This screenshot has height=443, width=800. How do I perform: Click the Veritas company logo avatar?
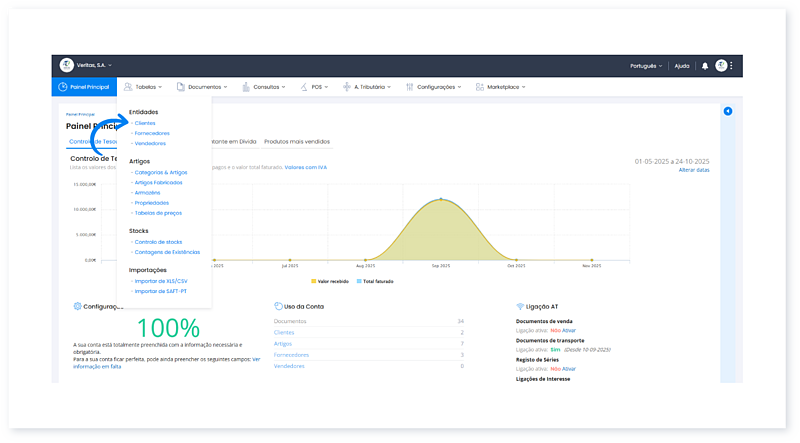coord(66,65)
